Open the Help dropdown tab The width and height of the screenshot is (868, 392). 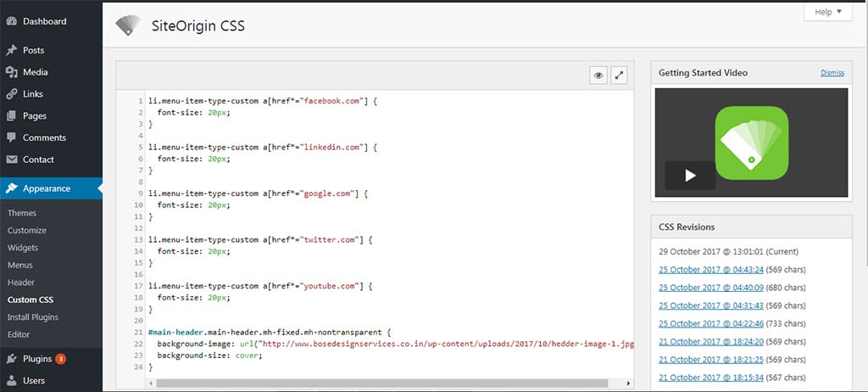(x=827, y=12)
